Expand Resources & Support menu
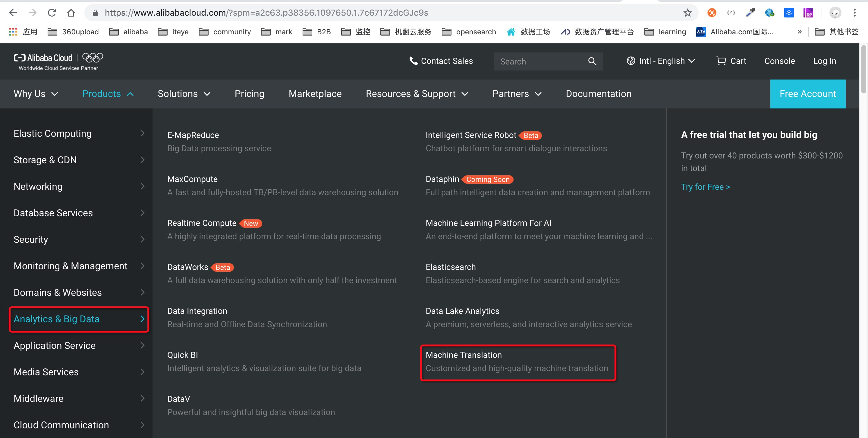Image resolution: width=868 pixels, height=438 pixels. pos(417,94)
